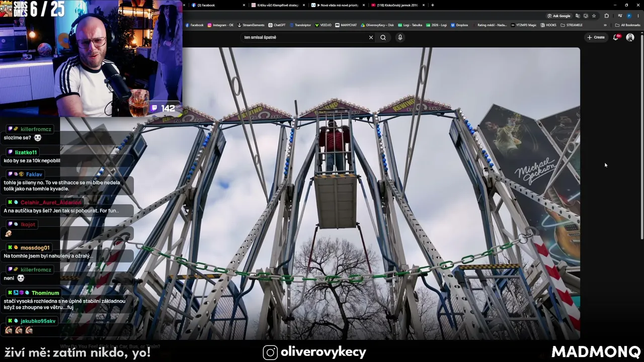644x362 pixels.
Task: Open the Facebook bookmark
Action: (x=195, y=25)
